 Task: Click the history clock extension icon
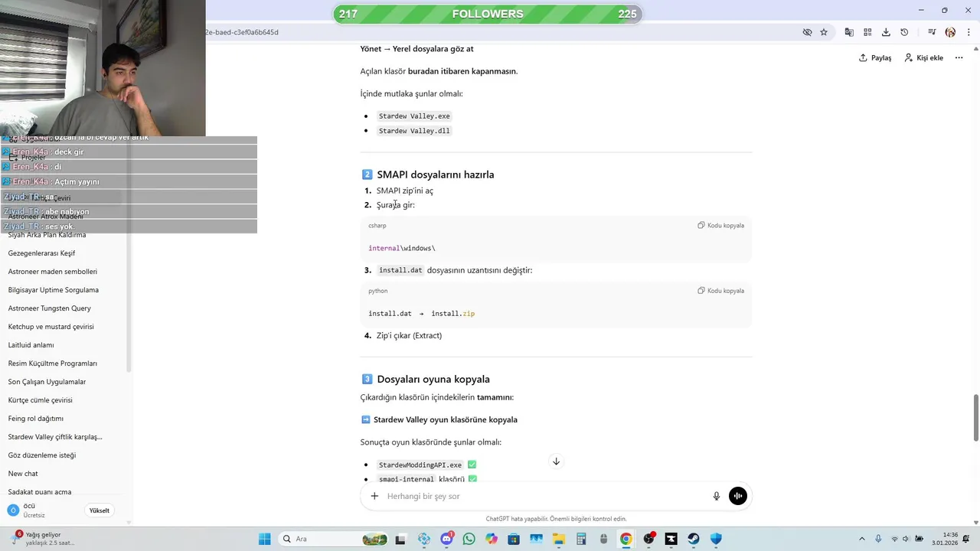pyautogui.click(x=904, y=32)
